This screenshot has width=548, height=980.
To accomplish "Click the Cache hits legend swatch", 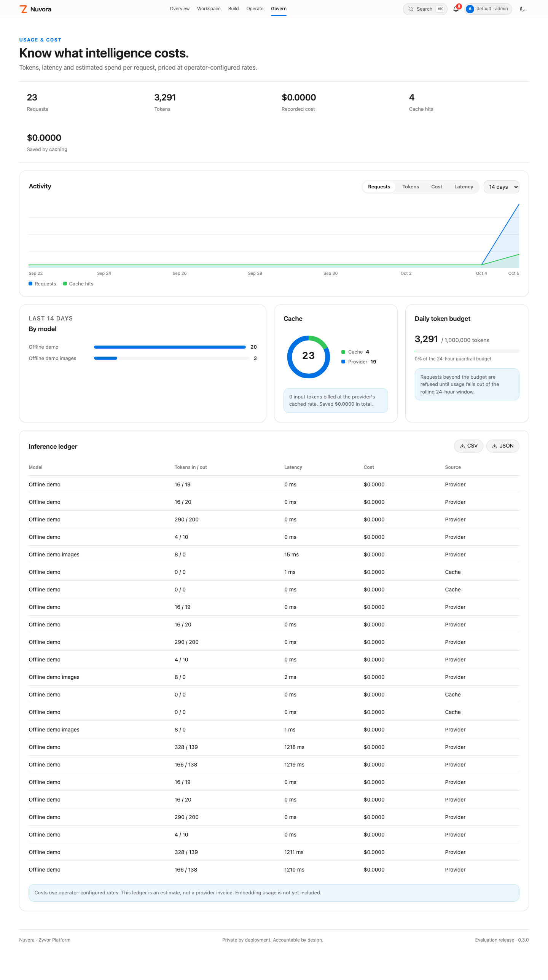I will tap(65, 284).
